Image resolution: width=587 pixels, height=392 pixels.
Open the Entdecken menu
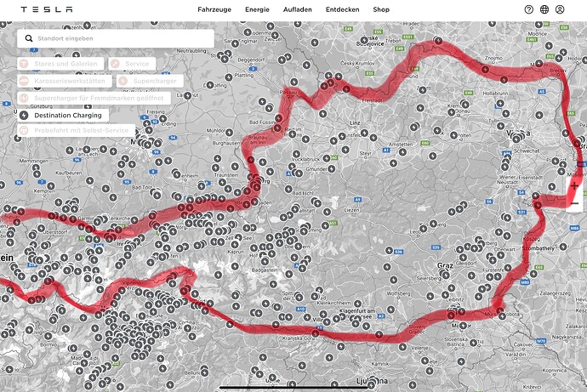tap(343, 9)
